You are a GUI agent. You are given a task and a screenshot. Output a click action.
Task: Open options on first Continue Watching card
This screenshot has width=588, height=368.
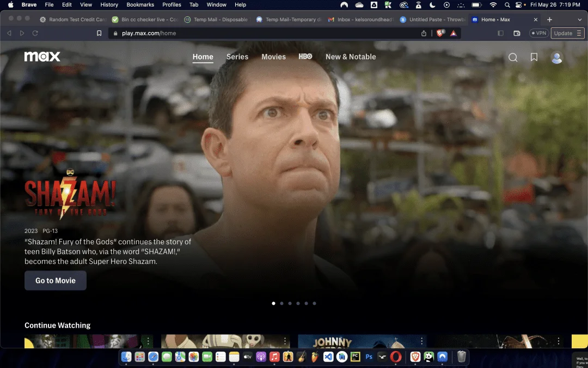pos(148,341)
